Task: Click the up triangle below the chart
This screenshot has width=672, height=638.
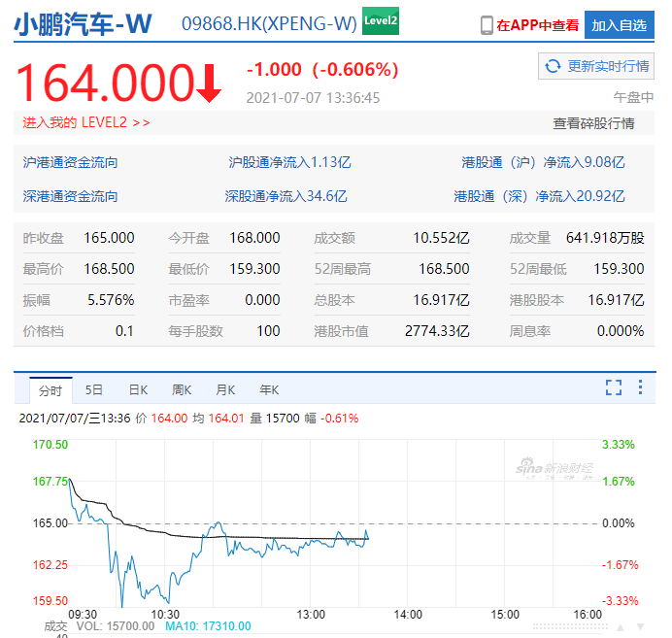Action: pyautogui.click(x=621, y=627)
